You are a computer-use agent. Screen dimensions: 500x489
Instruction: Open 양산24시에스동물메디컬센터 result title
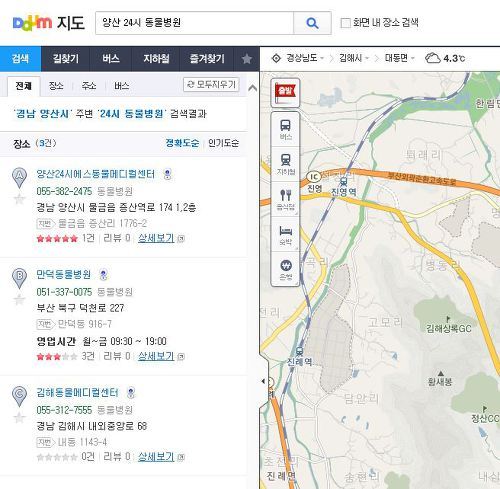pyautogui.click(x=95, y=174)
